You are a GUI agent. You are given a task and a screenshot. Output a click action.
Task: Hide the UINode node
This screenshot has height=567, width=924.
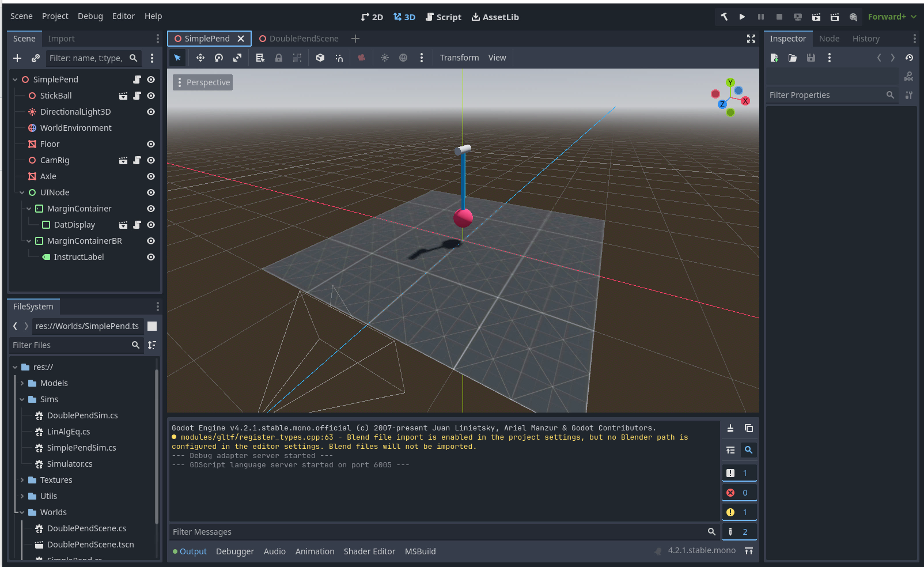click(151, 192)
